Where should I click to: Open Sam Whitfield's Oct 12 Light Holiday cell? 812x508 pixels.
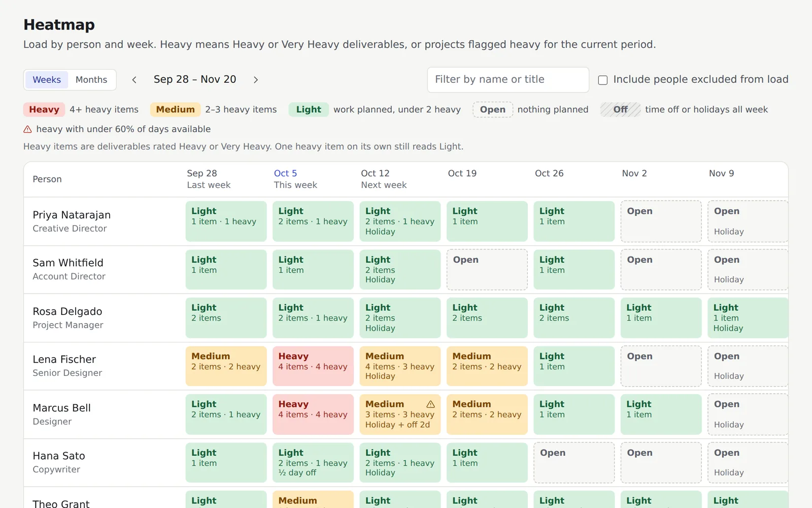400,270
